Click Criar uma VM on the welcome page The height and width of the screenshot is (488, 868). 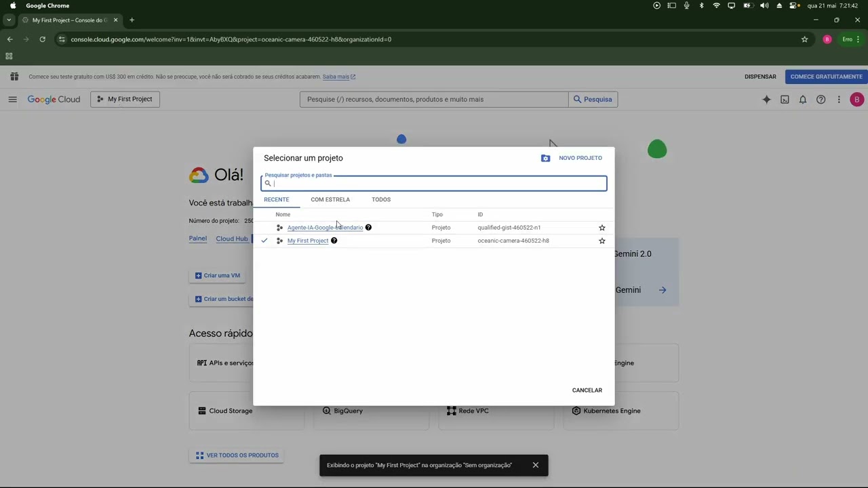(x=218, y=275)
